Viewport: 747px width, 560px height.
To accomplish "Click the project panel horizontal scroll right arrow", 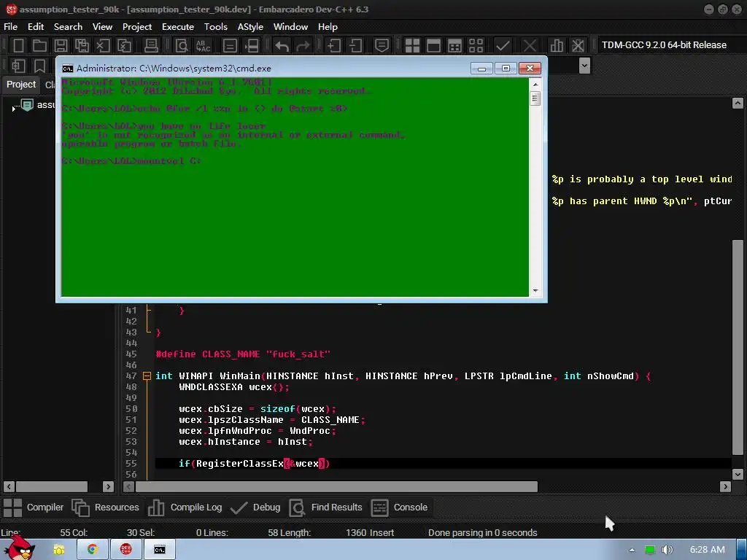I will point(108,486).
